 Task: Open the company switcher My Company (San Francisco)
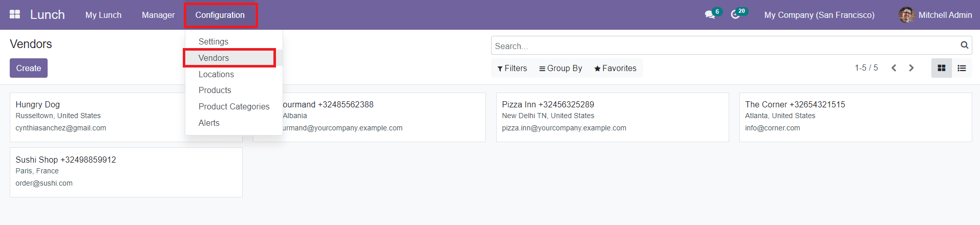pyautogui.click(x=819, y=15)
